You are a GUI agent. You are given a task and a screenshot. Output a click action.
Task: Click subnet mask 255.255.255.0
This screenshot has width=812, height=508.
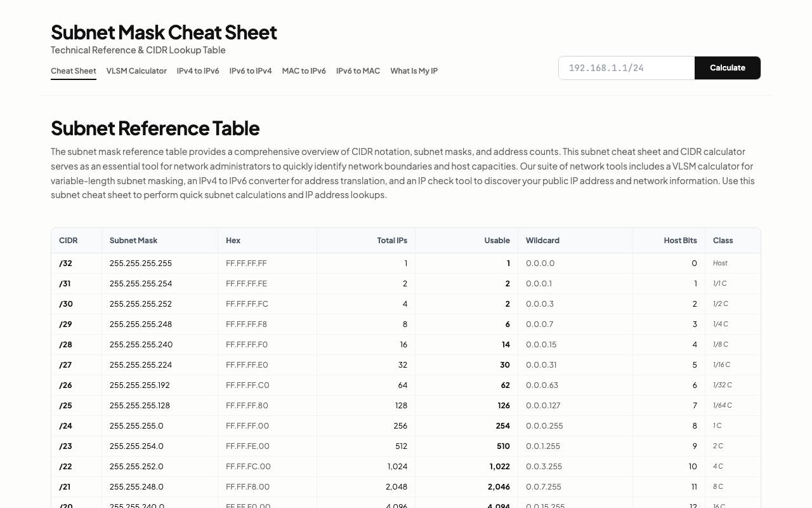(x=136, y=426)
